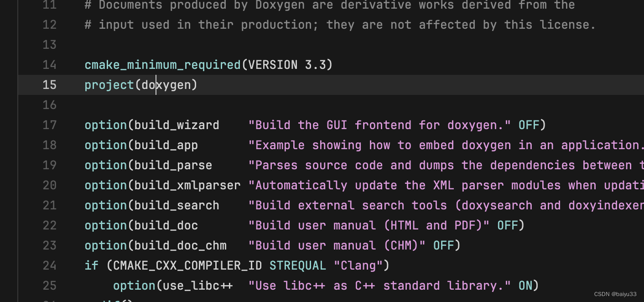
Task: Click line number 19 in gutter
Action: [49, 165]
